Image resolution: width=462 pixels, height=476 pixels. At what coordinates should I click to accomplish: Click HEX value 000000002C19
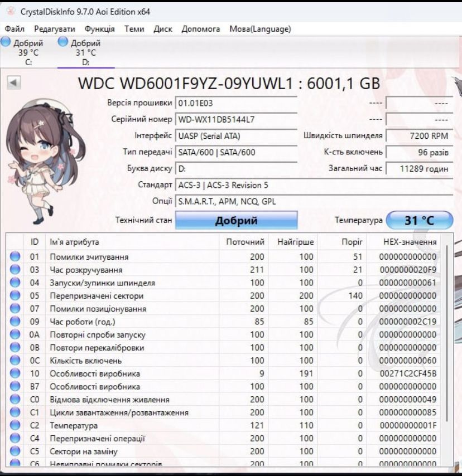click(408, 322)
